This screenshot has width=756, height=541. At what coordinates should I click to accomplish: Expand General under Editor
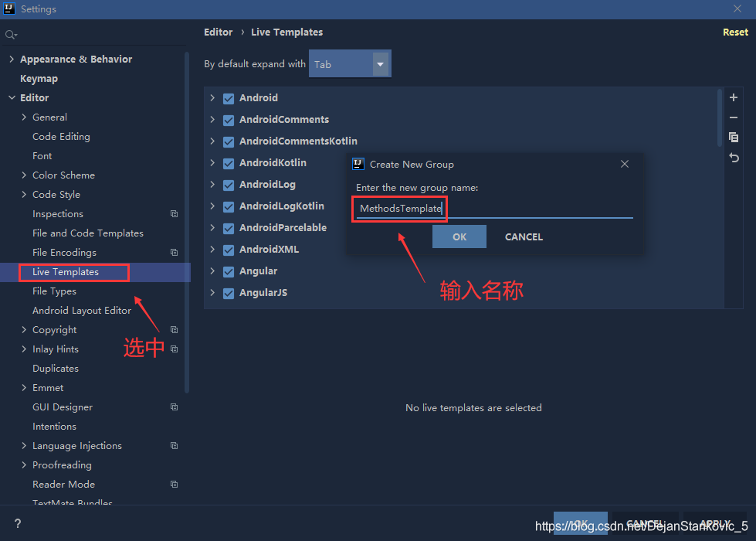coord(24,117)
